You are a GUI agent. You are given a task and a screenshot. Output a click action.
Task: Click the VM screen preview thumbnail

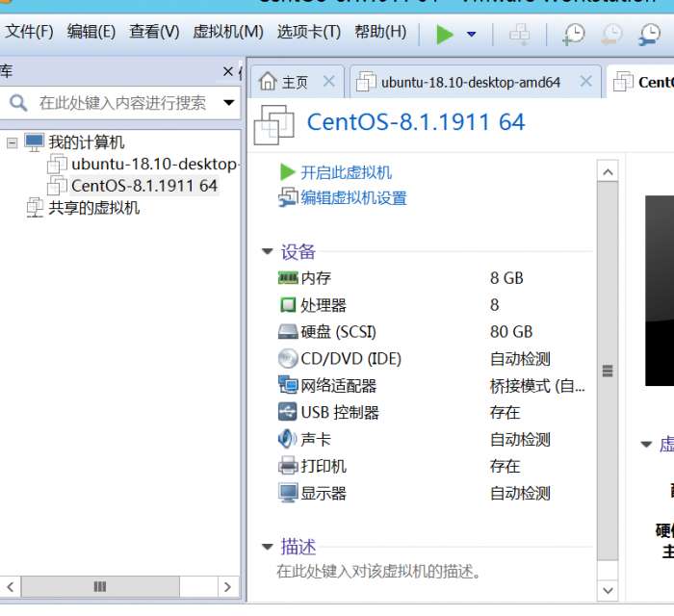click(x=660, y=291)
